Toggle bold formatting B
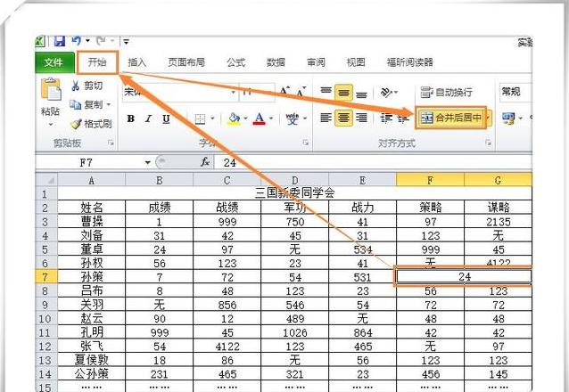Image resolution: width=569 pixels, height=392 pixels. [131, 119]
